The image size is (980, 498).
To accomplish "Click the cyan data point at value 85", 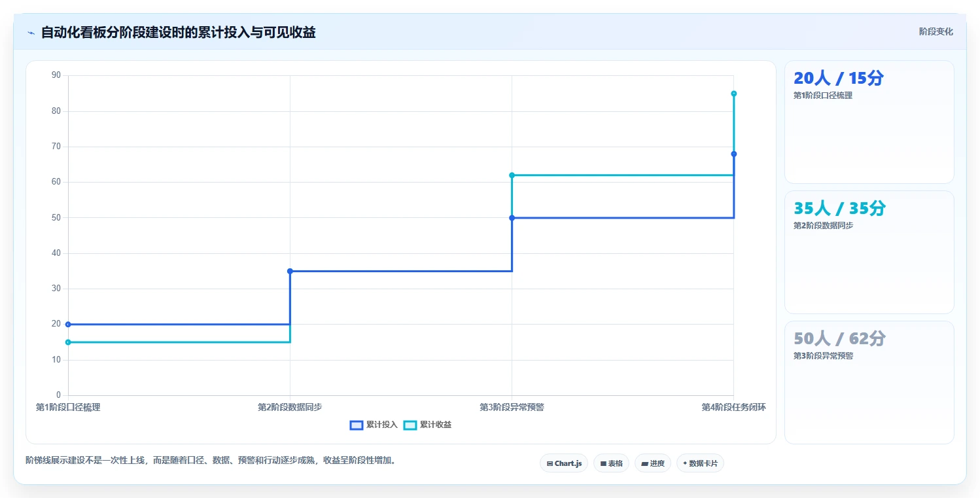I will click(733, 94).
